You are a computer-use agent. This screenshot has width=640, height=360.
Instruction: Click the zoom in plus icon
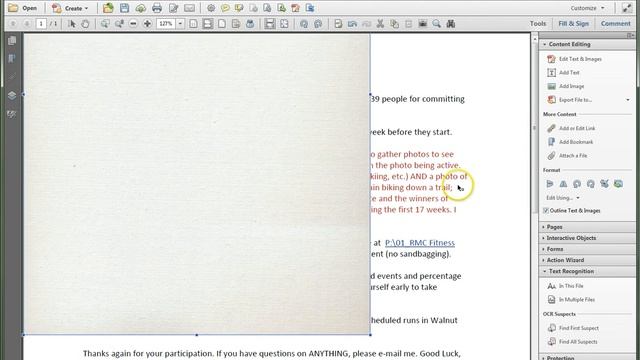(147, 24)
